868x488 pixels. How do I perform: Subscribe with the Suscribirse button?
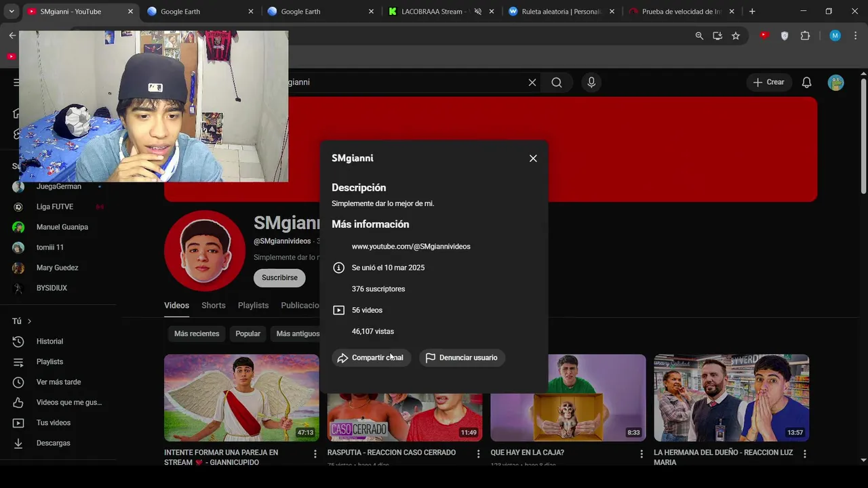[279, 278]
